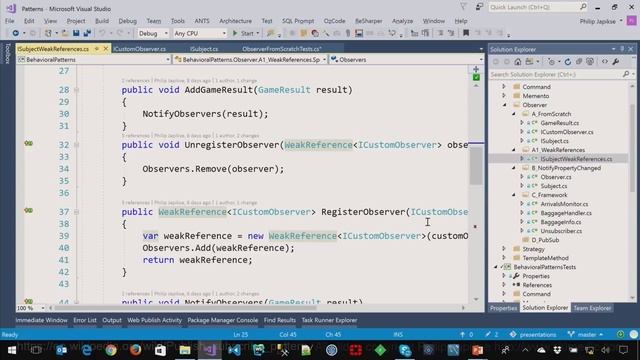Click the Windows Start button
This screenshot has height=360, width=640.
coord(12,350)
